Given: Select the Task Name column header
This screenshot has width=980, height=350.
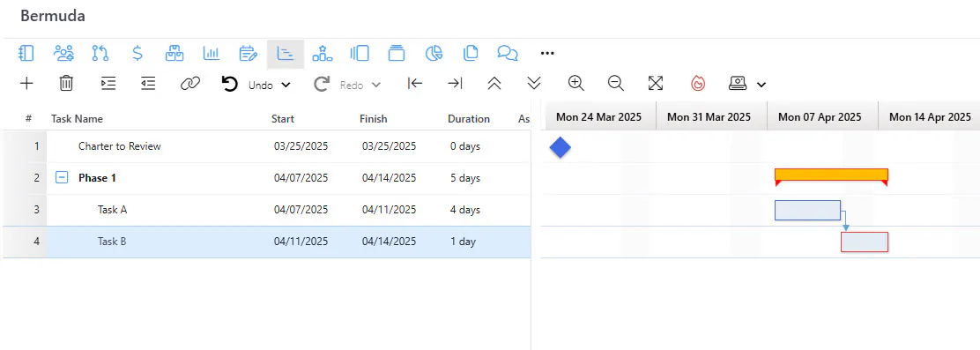Looking at the screenshot, I should [77, 119].
